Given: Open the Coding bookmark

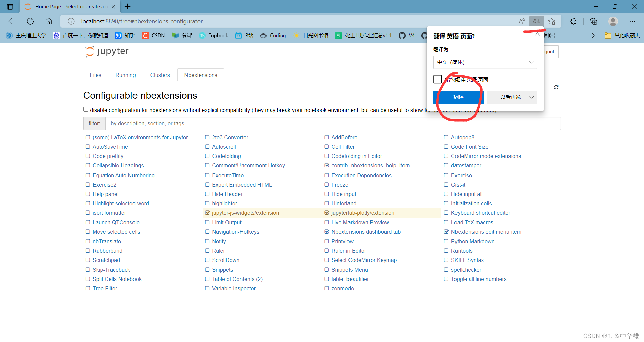Looking at the screenshot, I should tap(273, 36).
